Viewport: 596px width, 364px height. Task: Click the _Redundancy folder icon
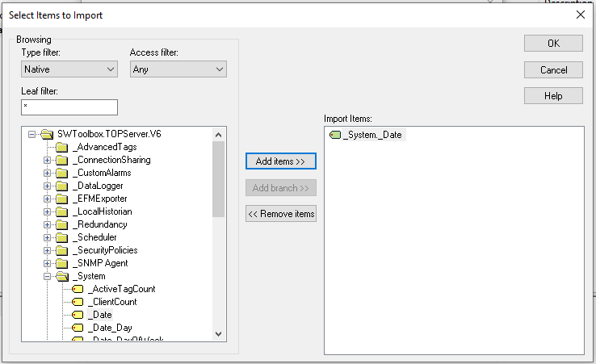(61, 224)
